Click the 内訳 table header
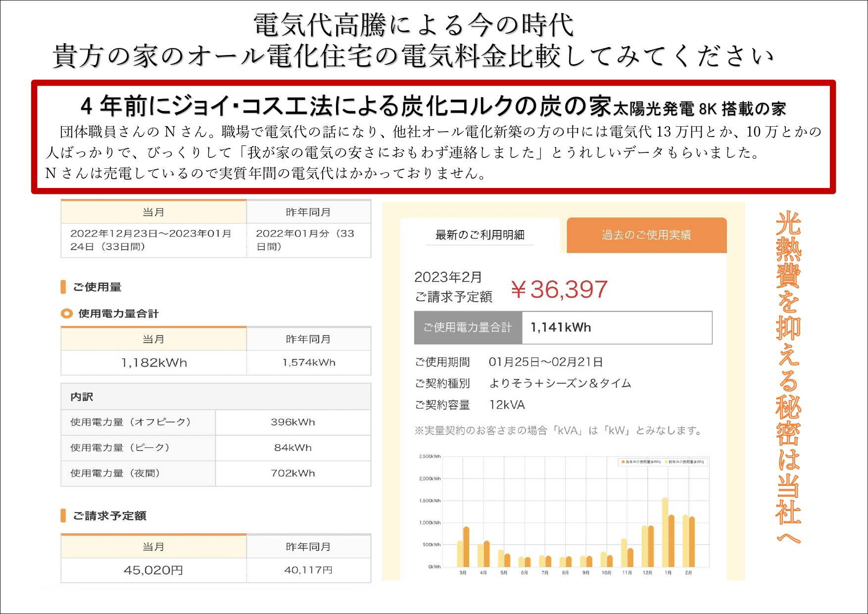This screenshot has width=868, height=614. point(216,397)
